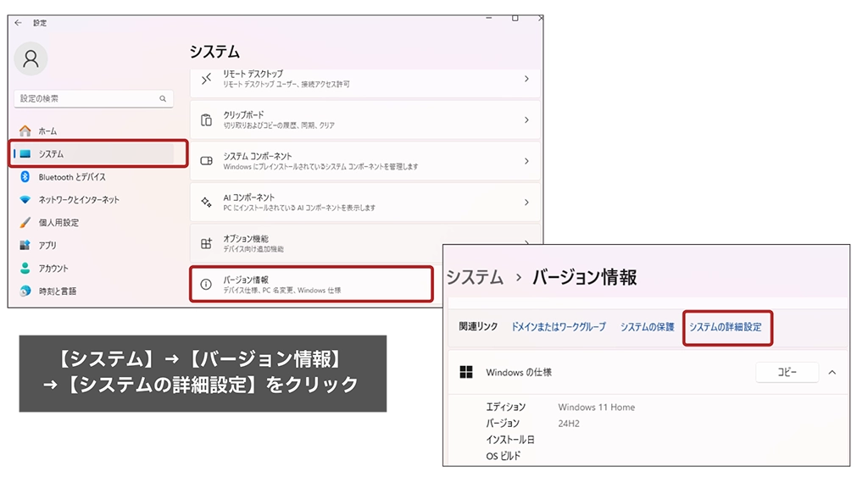Click ドメインまたはワークグループ link
Image resolution: width=868 pixels, height=488 pixels.
pos(559,327)
